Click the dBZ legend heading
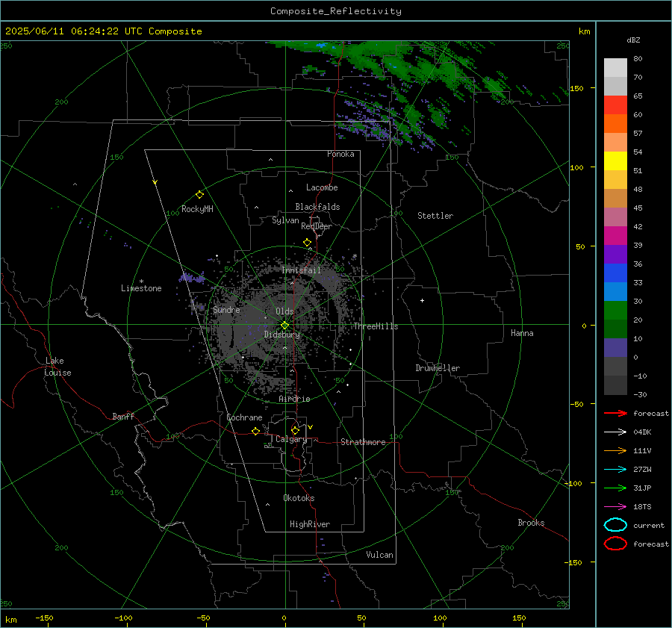This screenshot has width=672, height=628. coord(633,40)
